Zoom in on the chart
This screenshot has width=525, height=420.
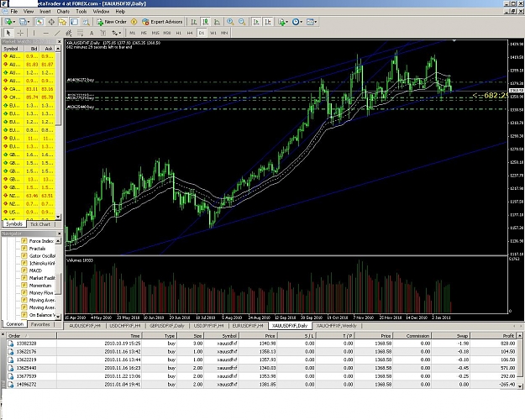[230, 22]
